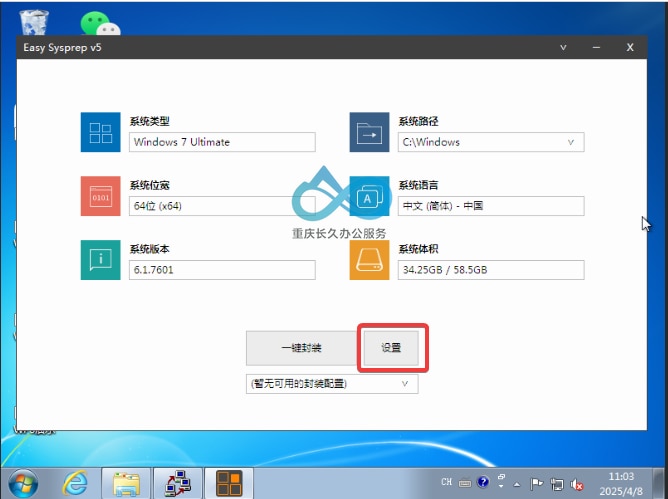Screen dimensions: 668x499
Task: Open the Windows Start orb
Action: (x=23, y=483)
